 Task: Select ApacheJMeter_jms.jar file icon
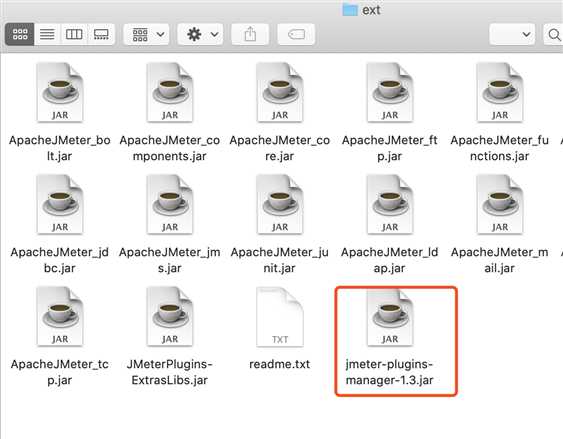click(x=170, y=205)
